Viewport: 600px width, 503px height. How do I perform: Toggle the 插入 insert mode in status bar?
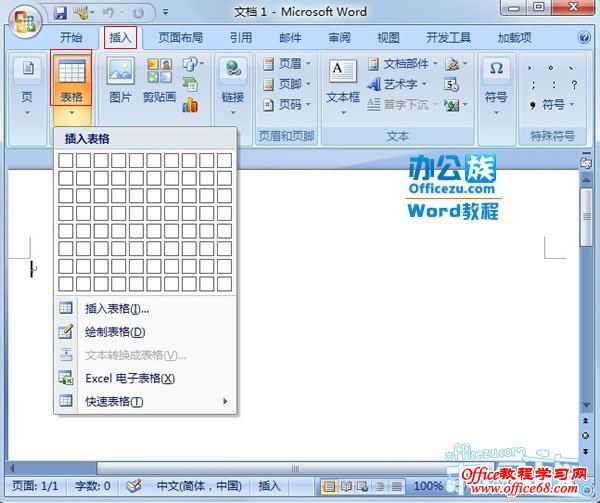pyautogui.click(x=269, y=486)
